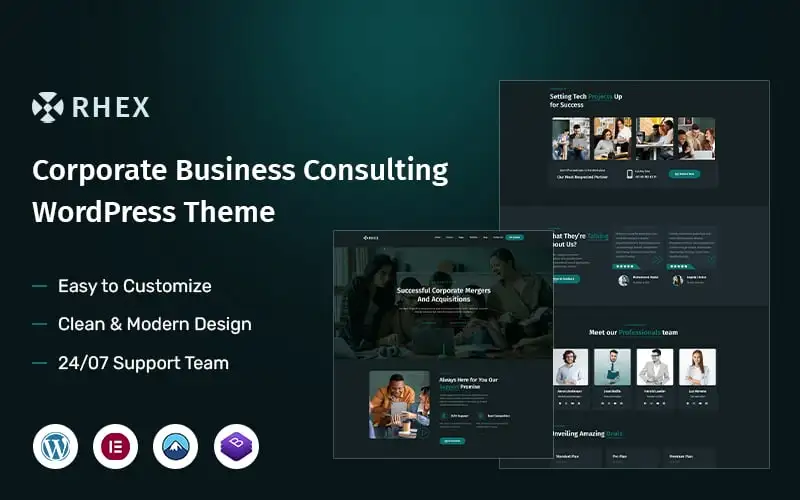Click the second testimonial five-star rating badge
The image size is (800, 500).
coord(680,266)
